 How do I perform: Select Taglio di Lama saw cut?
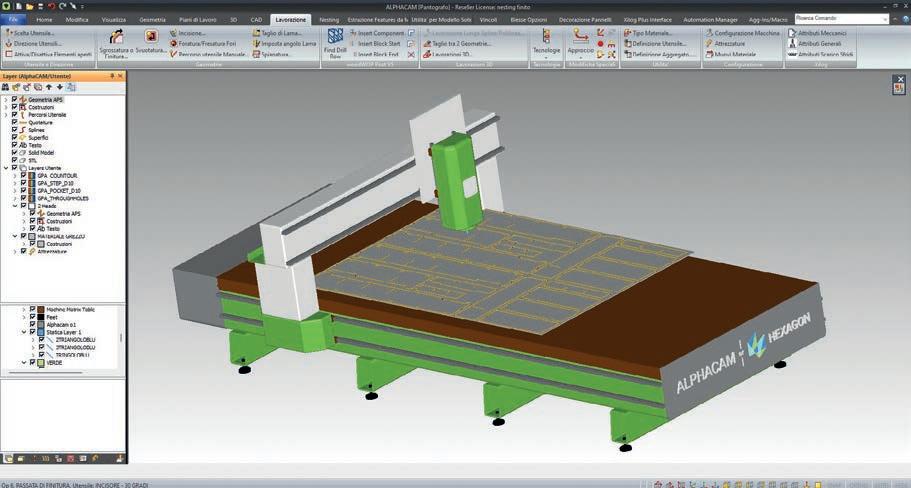coord(277,33)
